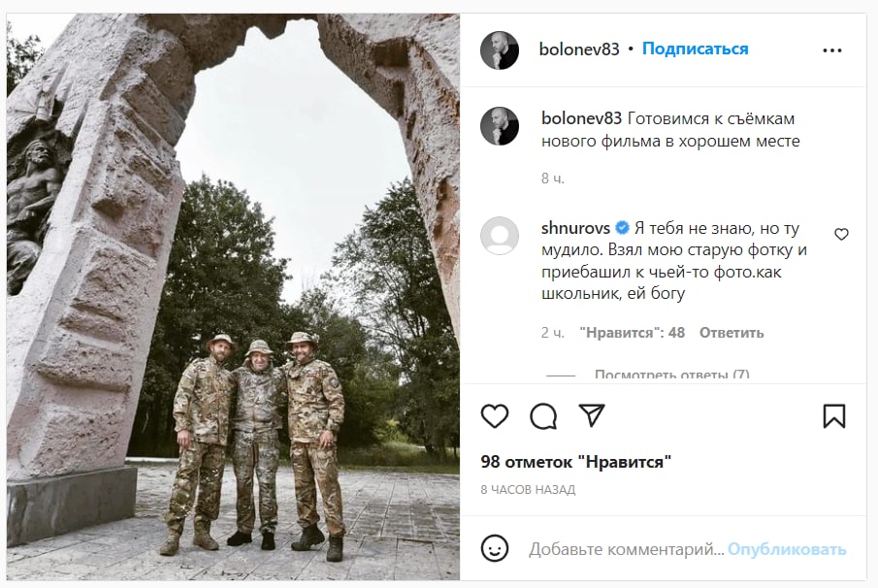The height and width of the screenshot is (588, 878).
Task: Like the post with the heart icon
Action: click(x=495, y=416)
